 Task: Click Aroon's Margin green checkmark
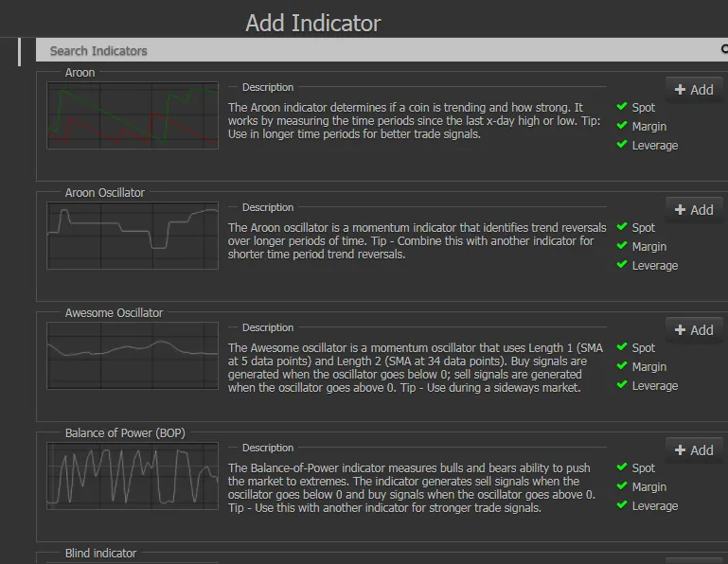tap(622, 125)
